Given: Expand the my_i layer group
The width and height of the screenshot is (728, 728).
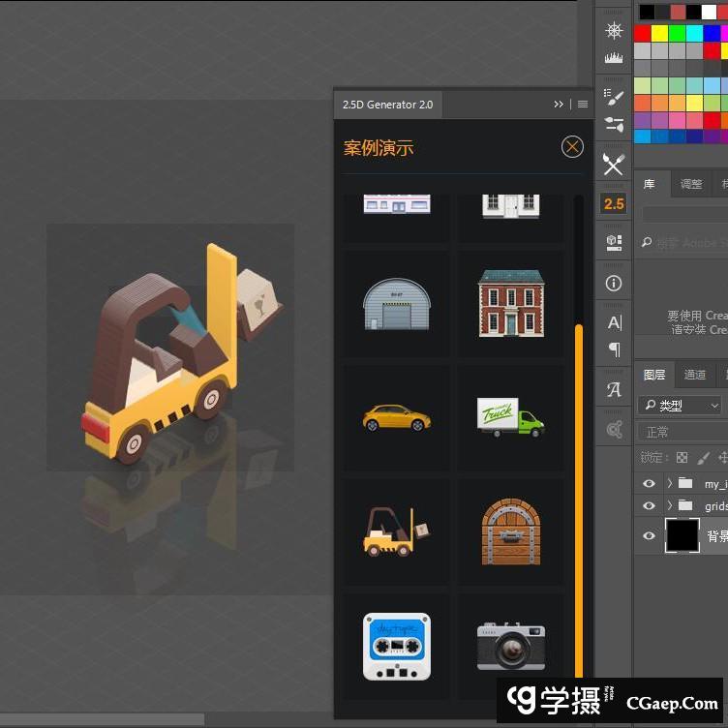Looking at the screenshot, I should [x=669, y=483].
